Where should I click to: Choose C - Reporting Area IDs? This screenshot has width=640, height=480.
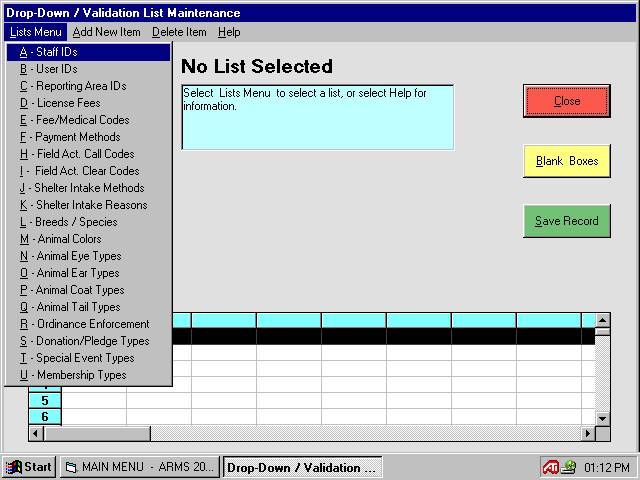point(89,86)
